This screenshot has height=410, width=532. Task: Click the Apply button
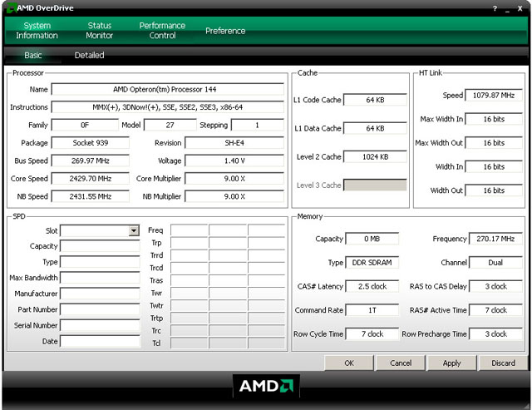click(452, 363)
